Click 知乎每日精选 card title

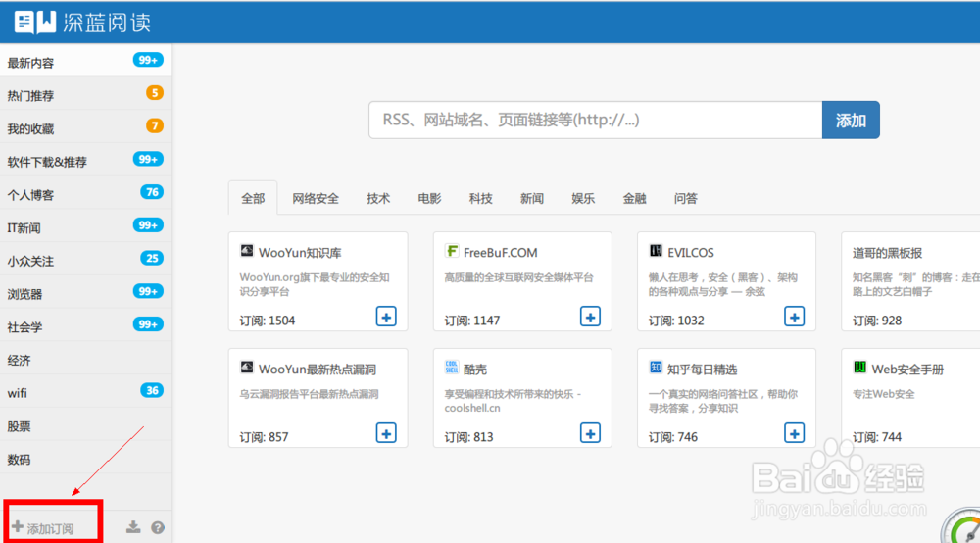(x=703, y=370)
